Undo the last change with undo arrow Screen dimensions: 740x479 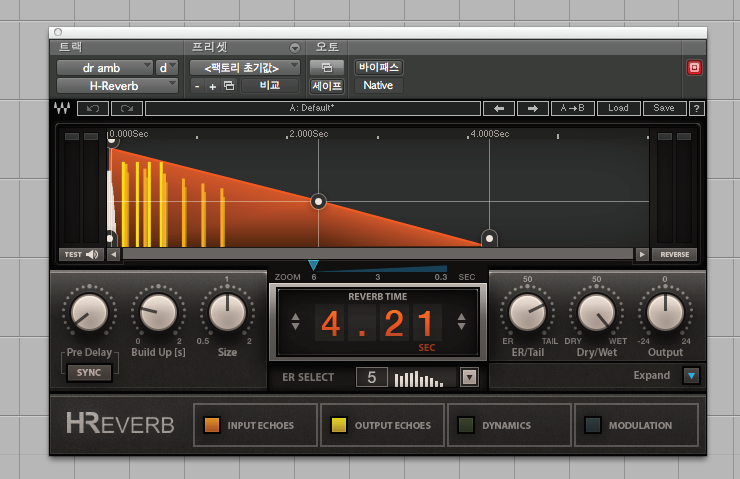pyautogui.click(x=92, y=109)
